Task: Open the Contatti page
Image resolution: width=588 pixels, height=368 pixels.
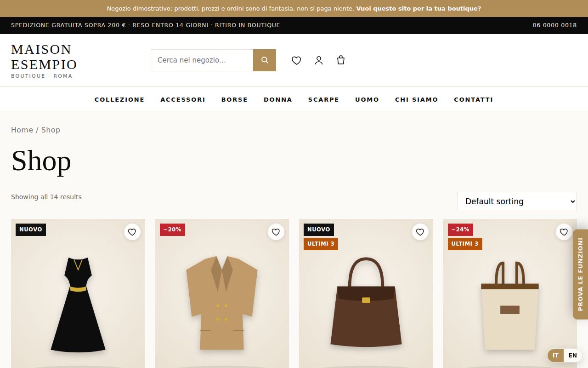Action: pyautogui.click(x=474, y=99)
